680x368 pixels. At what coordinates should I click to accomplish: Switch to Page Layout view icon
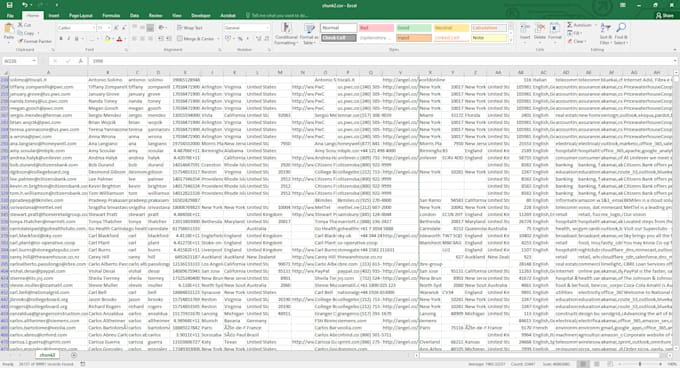(596, 364)
